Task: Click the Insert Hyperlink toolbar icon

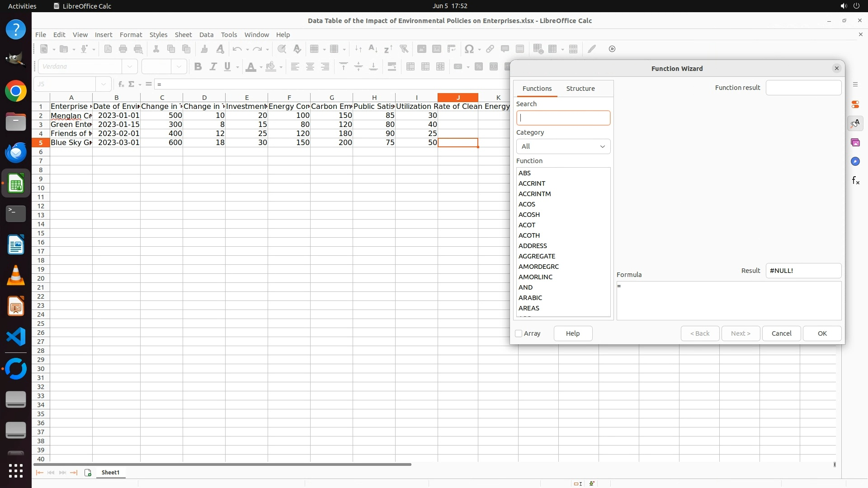Action: (x=490, y=49)
